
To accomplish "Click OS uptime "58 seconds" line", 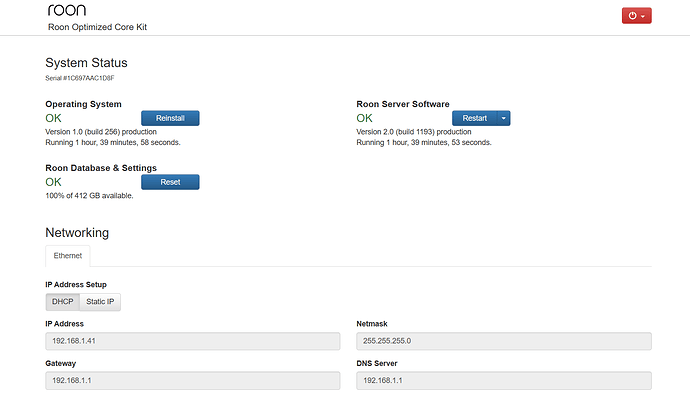I will [113, 142].
